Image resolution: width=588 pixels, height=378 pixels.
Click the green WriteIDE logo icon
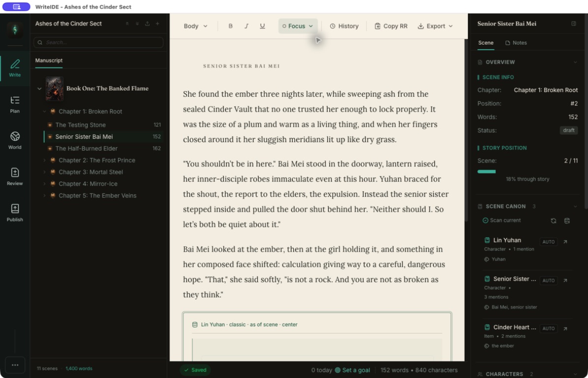coord(15,30)
